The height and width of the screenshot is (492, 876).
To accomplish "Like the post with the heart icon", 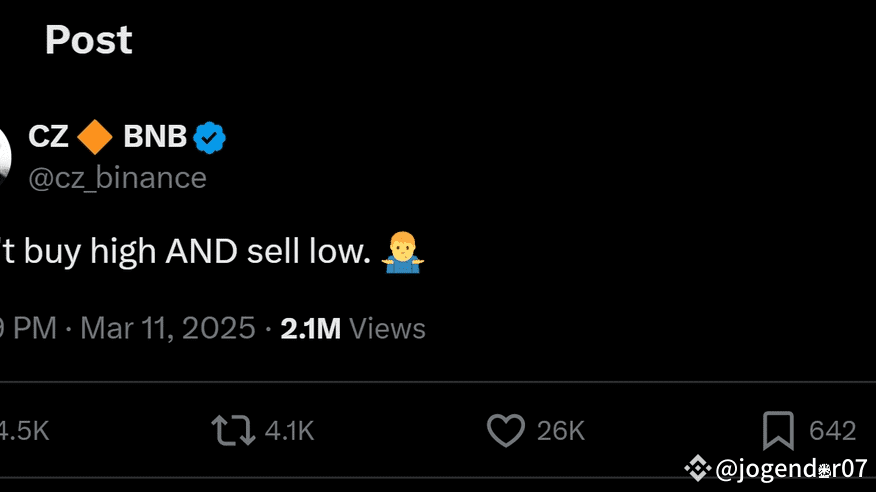I will point(505,431).
